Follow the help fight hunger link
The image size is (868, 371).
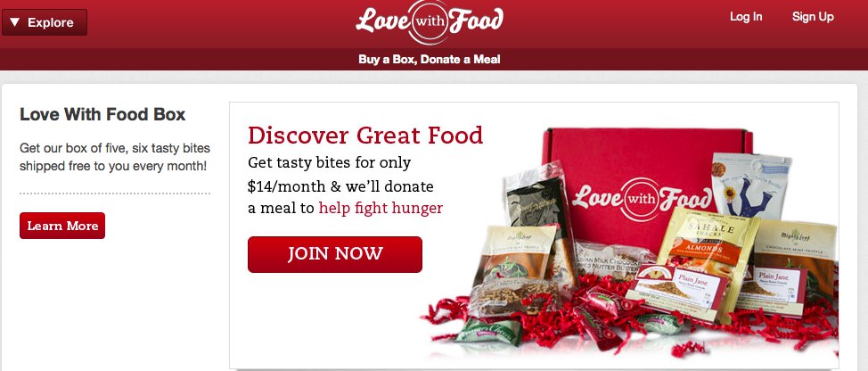[x=381, y=208]
